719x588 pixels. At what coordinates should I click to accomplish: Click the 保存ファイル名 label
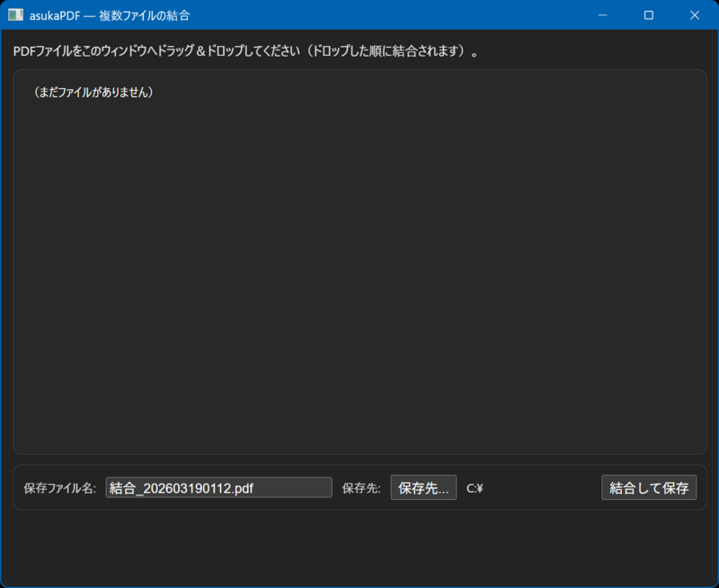(x=59, y=489)
